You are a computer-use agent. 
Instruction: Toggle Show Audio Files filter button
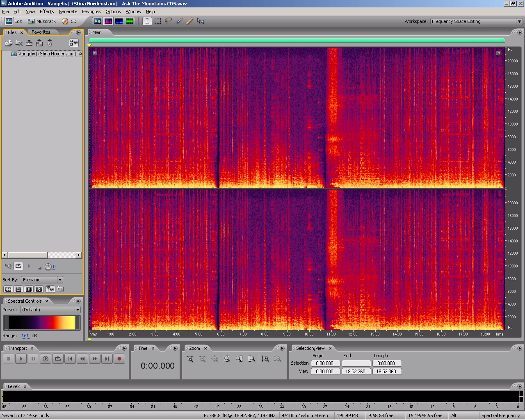8,289
